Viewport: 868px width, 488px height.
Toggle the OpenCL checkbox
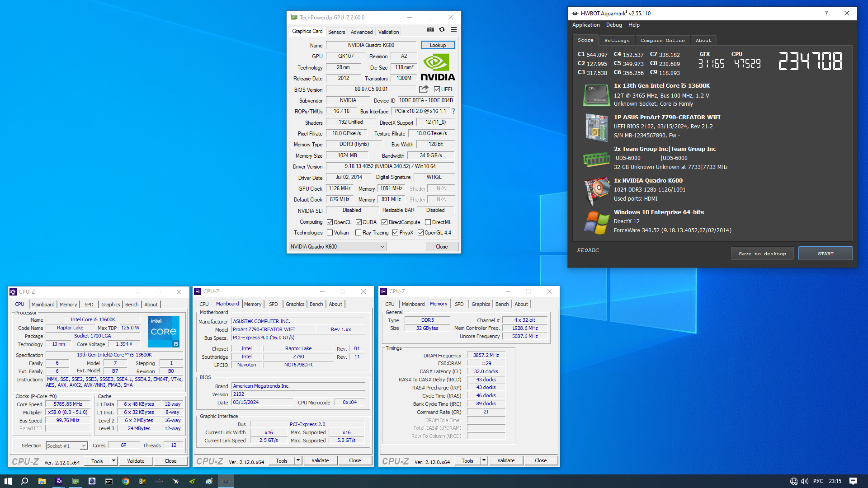pos(330,222)
